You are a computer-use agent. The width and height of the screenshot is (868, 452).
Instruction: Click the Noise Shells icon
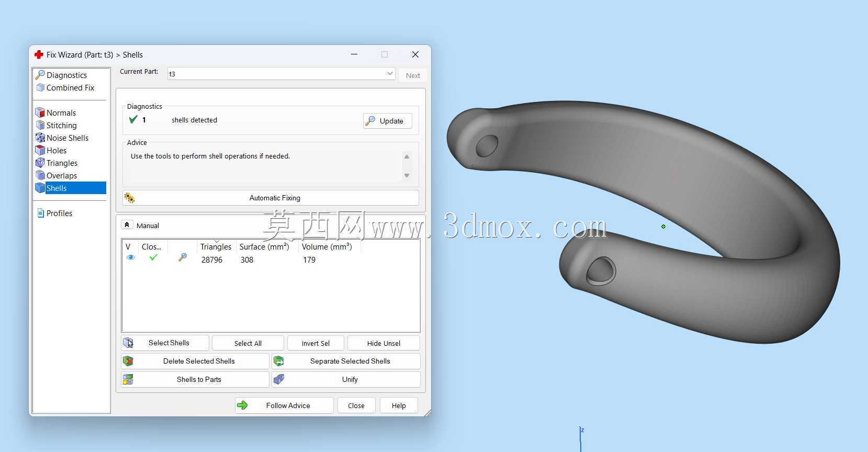[x=40, y=138]
